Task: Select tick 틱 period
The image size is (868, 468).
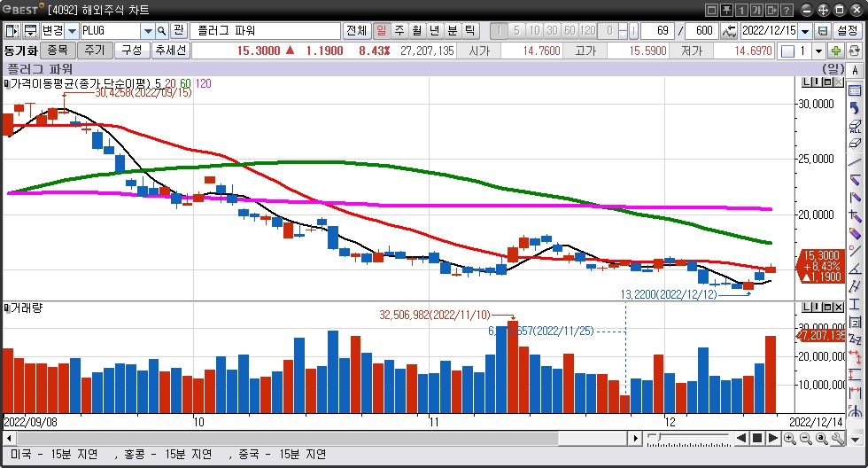Action: pos(470,30)
